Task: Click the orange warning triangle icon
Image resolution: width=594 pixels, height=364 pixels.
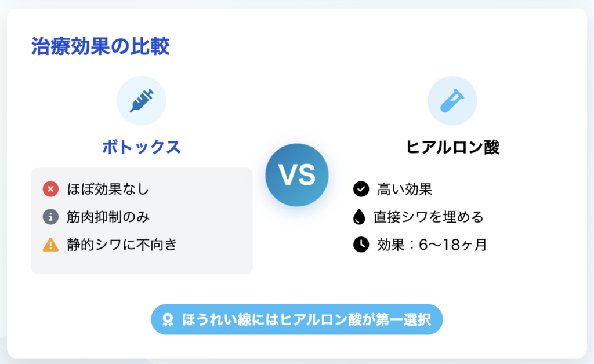Action: coord(50,245)
